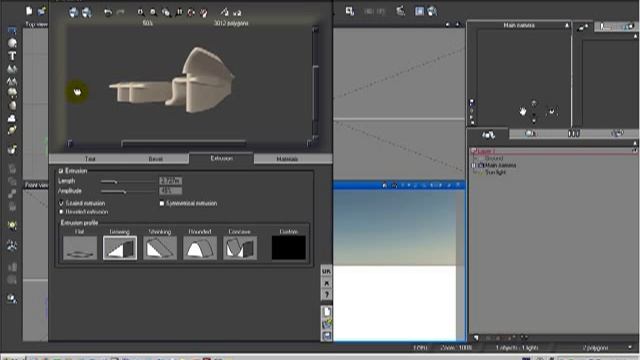Click the Length value field
This screenshot has width=640, height=360.
pyautogui.click(x=170, y=181)
